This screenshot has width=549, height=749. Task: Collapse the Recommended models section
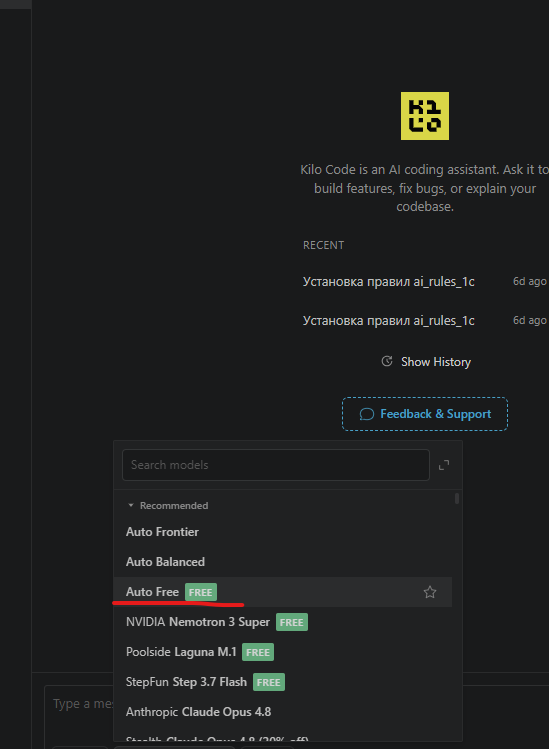[x=131, y=505]
